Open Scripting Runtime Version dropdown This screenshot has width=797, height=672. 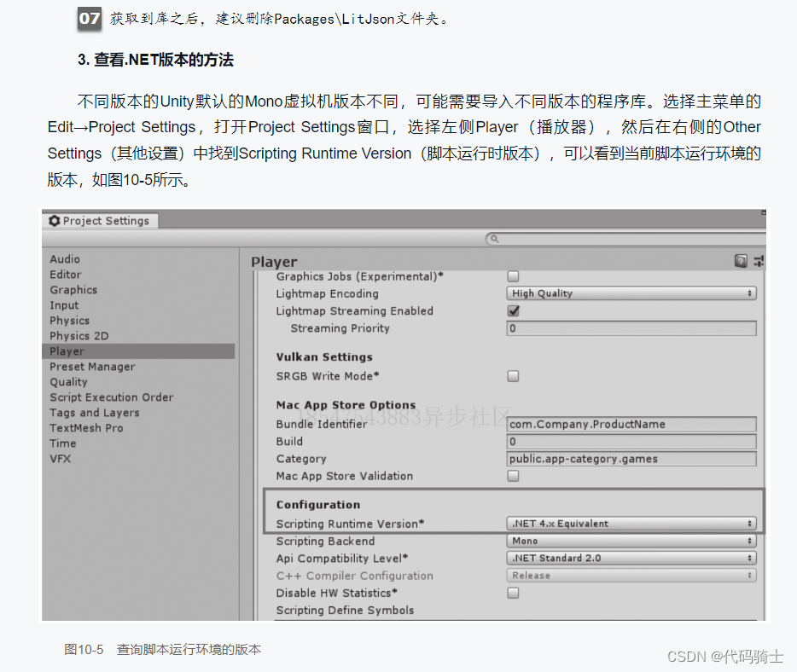click(631, 524)
